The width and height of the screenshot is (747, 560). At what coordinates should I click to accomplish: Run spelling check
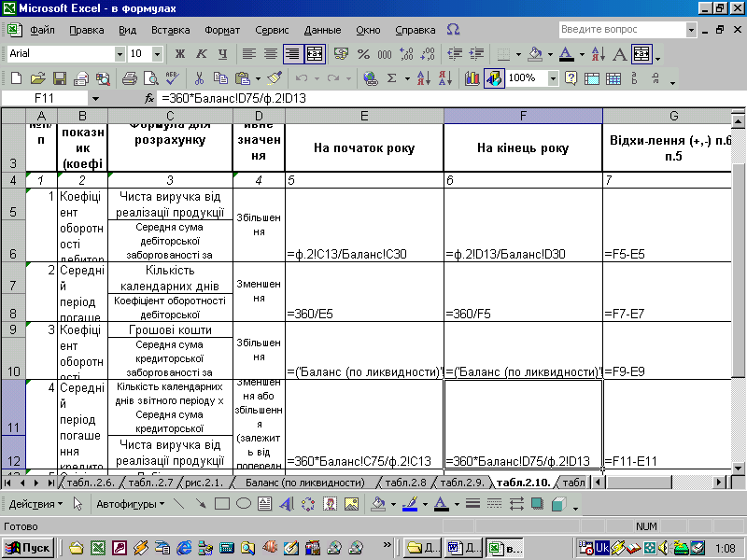173,78
